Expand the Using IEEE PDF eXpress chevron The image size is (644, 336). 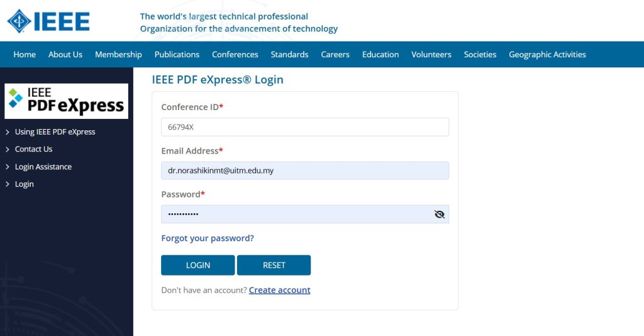coord(8,132)
